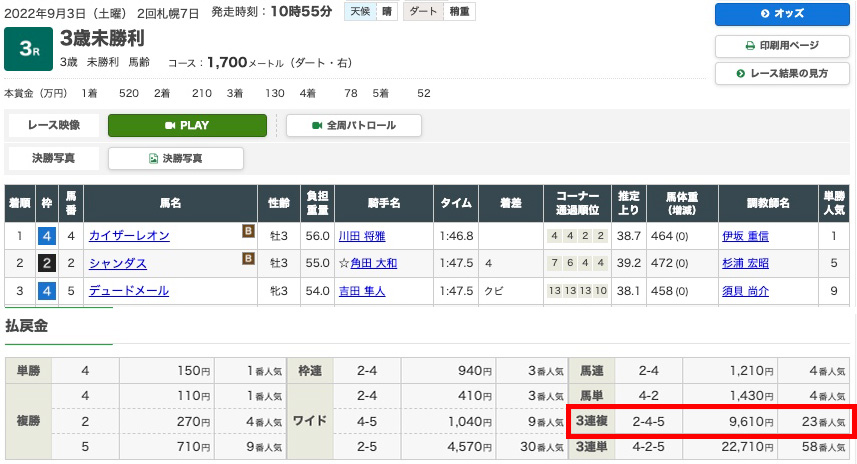Click the 複勝 payout 710円
This screenshot has height=464, width=857.
click(194, 447)
